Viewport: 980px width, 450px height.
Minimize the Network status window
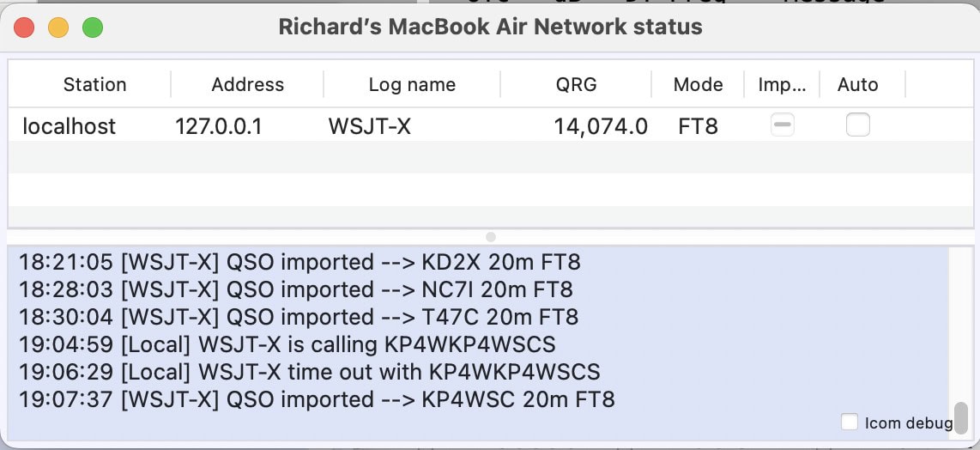58,27
